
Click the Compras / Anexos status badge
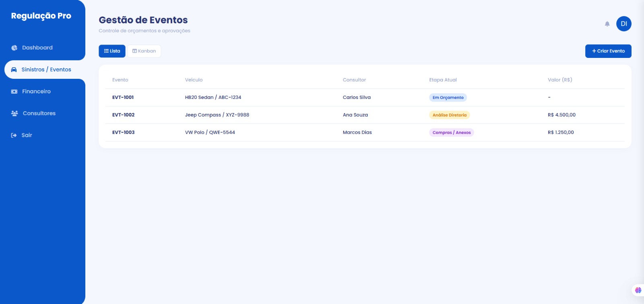[x=451, y=133]
